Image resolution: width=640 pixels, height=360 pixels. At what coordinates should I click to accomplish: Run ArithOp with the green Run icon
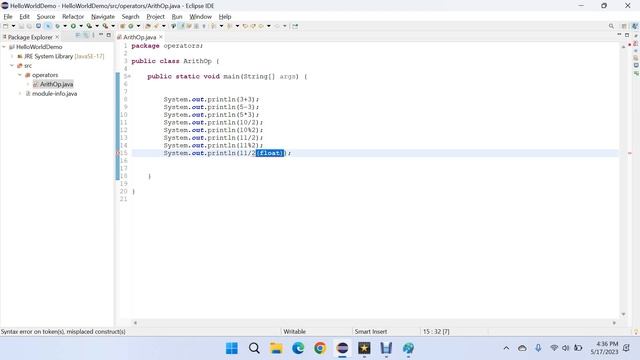tap(73, 26)
